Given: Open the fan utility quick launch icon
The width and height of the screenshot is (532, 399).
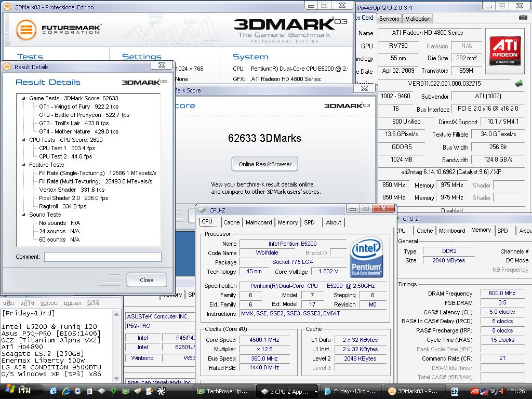Looking at the screenshot, I should tap(161, 391).
